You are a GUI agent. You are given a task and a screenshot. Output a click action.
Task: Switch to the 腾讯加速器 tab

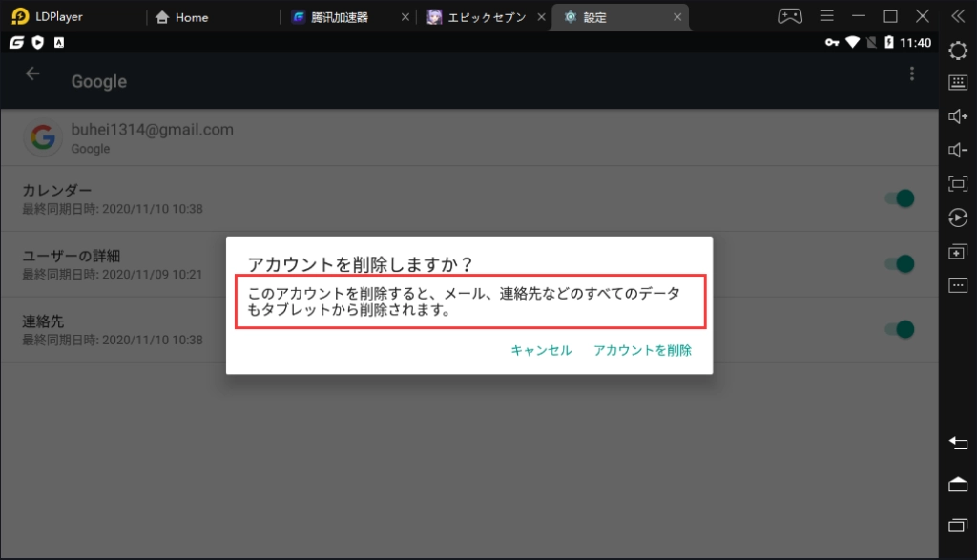pos(340,17)
